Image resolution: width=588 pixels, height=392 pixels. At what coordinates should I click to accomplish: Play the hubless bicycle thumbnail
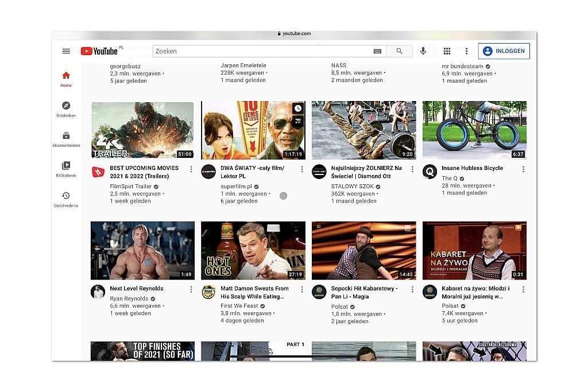point(474,130)
